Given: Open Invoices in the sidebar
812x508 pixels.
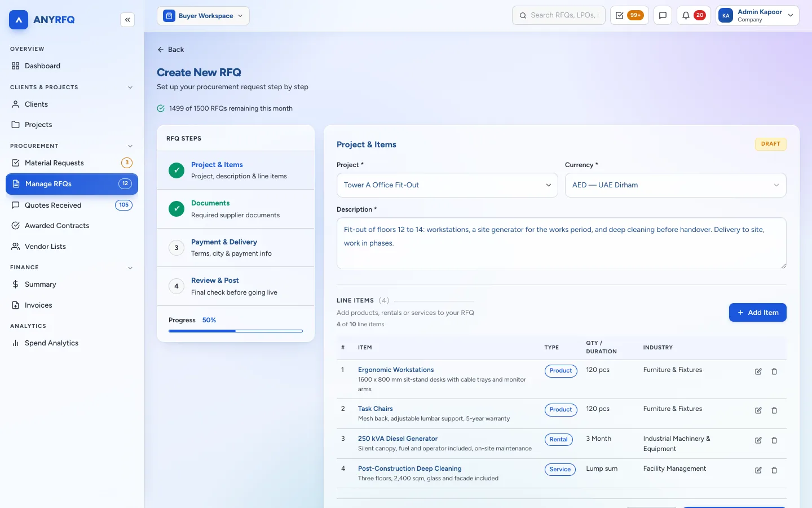Looking at the screenshot, I should pyautogui.click(x=72, y=305).
